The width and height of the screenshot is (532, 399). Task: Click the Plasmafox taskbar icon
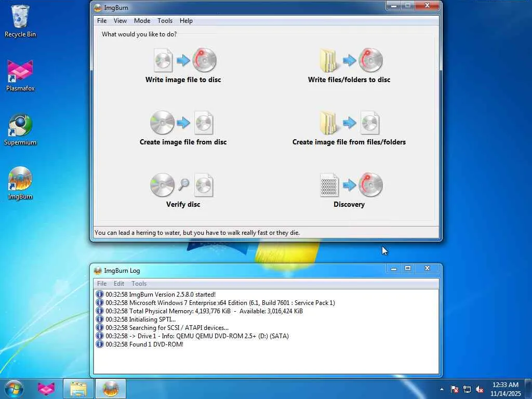pos(46,389)
